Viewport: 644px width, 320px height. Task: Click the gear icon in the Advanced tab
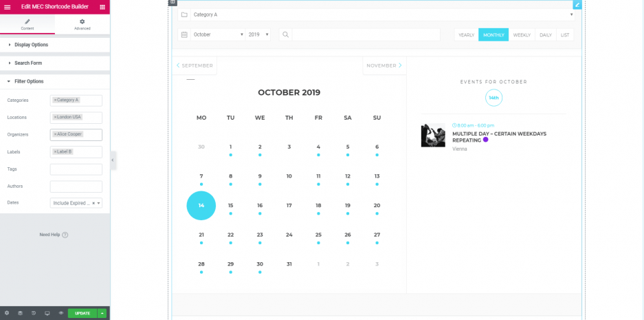click(x=82, y=22)
